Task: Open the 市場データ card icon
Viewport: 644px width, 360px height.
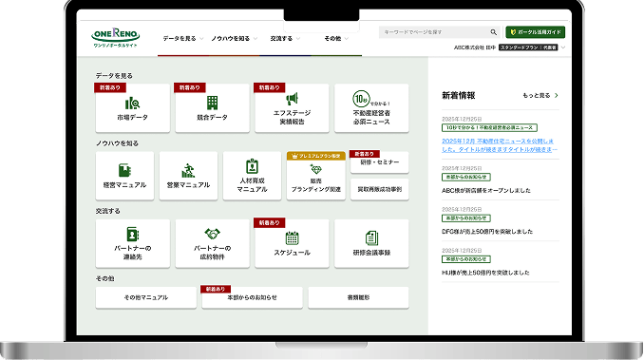Action: pos(132,103)
